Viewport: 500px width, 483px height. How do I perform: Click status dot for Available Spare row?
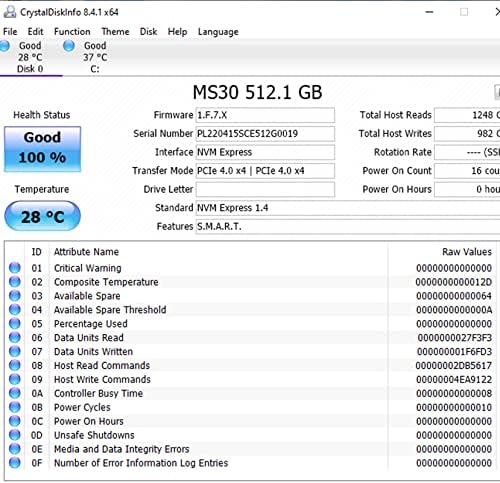click(15, 296)
